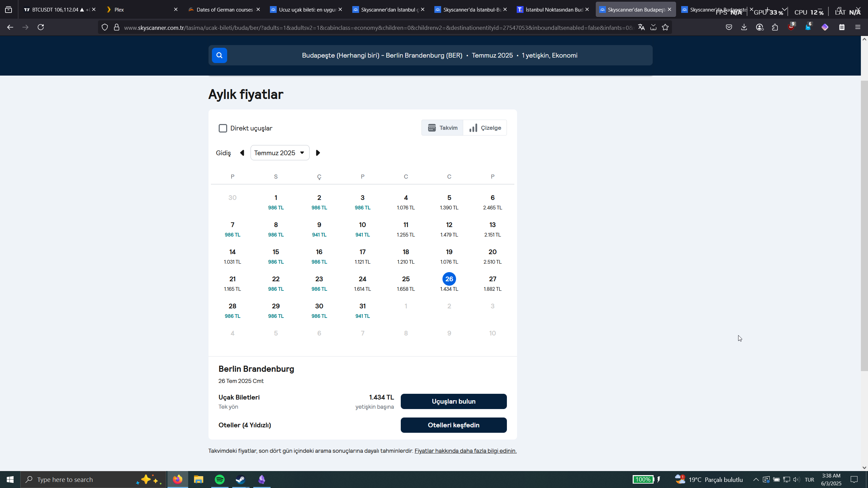Viewport: 868px width, 488px height.
Task: Switch to Takvim calendar view
Action: 442,128
